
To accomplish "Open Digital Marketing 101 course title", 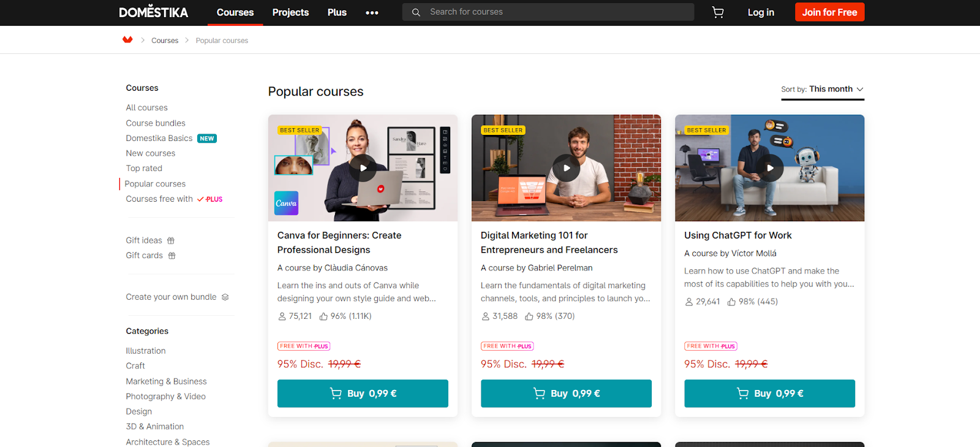I will click(x=549, y=243).
